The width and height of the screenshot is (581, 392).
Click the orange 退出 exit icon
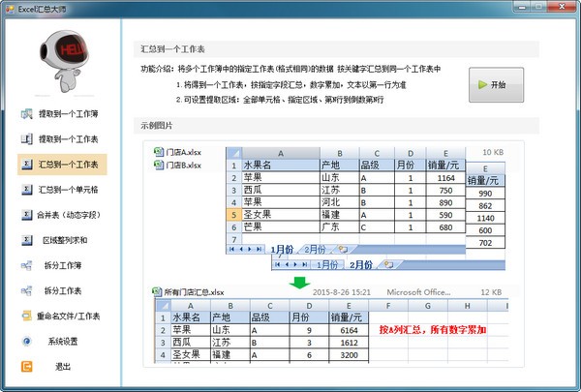[26, 366]
